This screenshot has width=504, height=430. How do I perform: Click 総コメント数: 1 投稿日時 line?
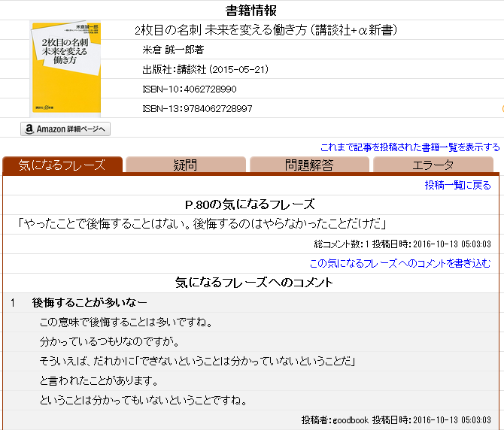pos(402,244)
